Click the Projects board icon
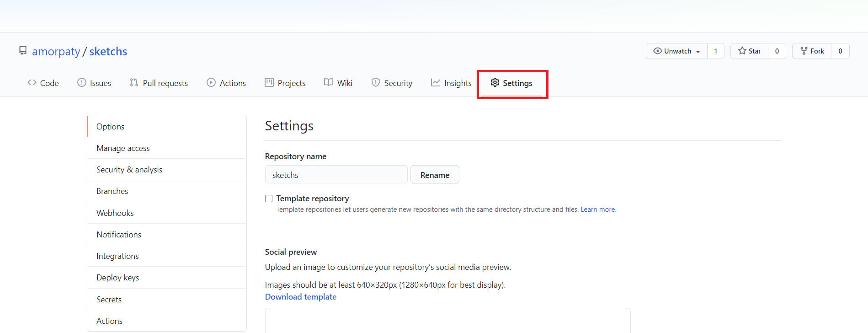The width and height of the screenshot is (868, 333). click(269, 82)
